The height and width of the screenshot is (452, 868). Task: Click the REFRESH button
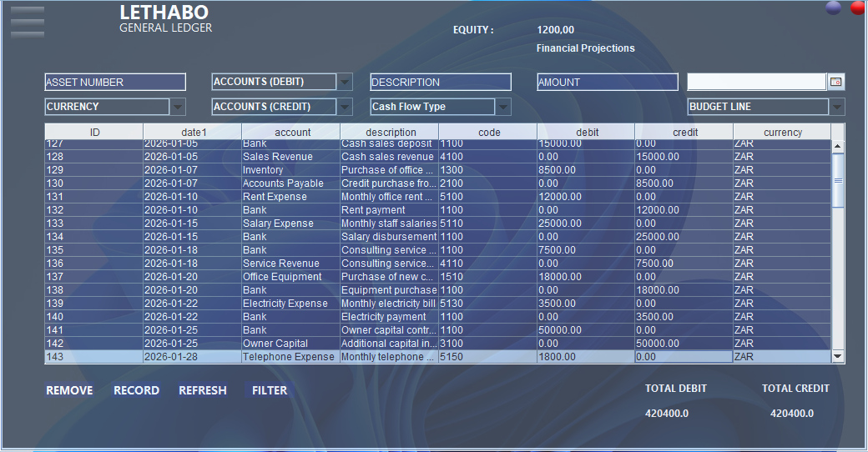click(203, 390)
